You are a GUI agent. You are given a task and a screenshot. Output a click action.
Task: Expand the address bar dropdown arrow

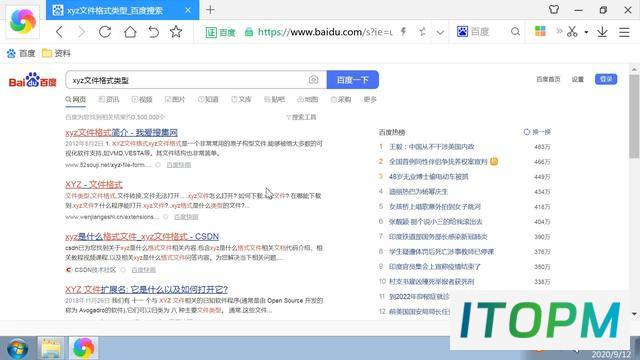click(440, 32)
